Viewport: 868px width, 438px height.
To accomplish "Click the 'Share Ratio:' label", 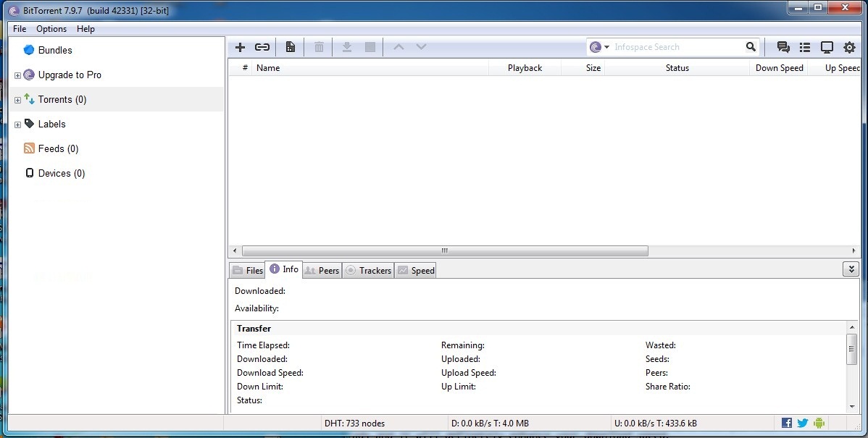I will pos(667,387).
